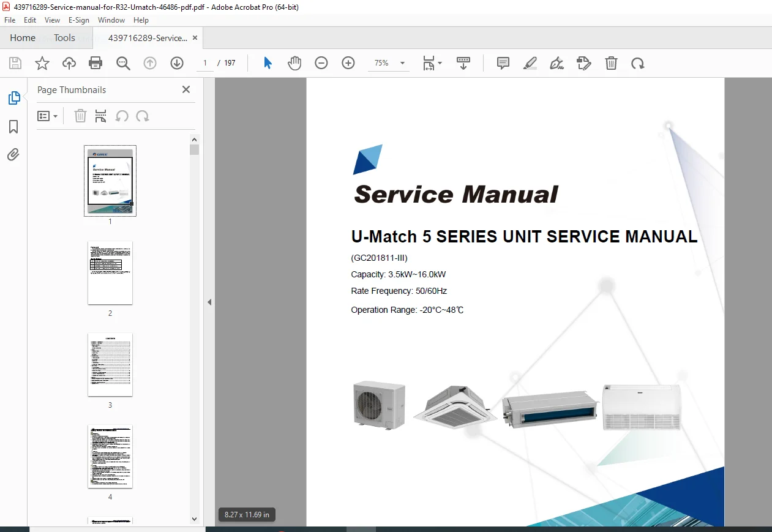Viewport: 772px width, 532px height.
Task: Click the page size 8.27 x 11.69 in label
Action: [247, 514]
